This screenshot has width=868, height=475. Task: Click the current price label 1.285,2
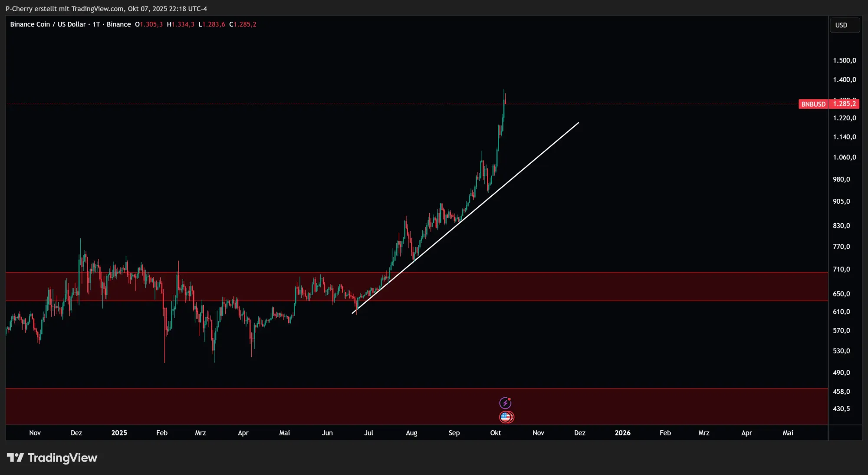point(844,104)
